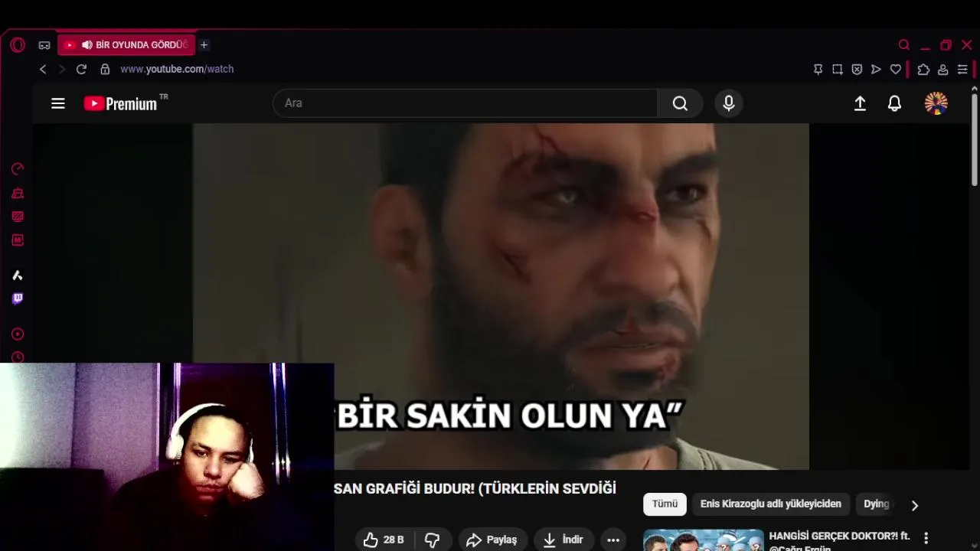Open My Flow send arrow icon
Image resolution: width=980 pixels, height=551 pixels.
876,70
